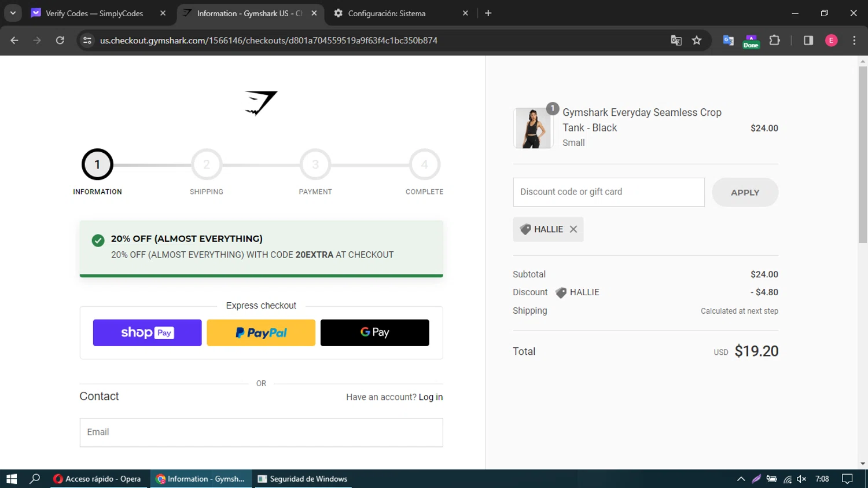868x488 pixels.
Task: Click the page vertical scrollbar
Action: point(863,154)
